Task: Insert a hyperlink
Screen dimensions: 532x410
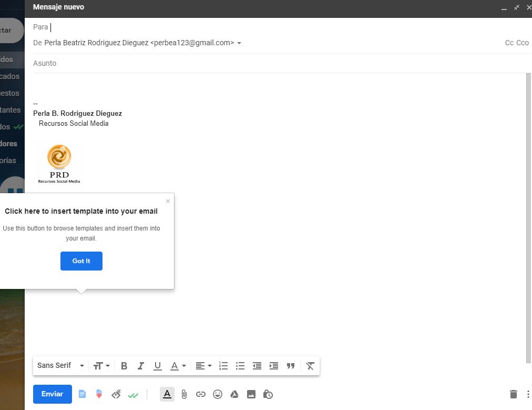Action: (201, 394)
